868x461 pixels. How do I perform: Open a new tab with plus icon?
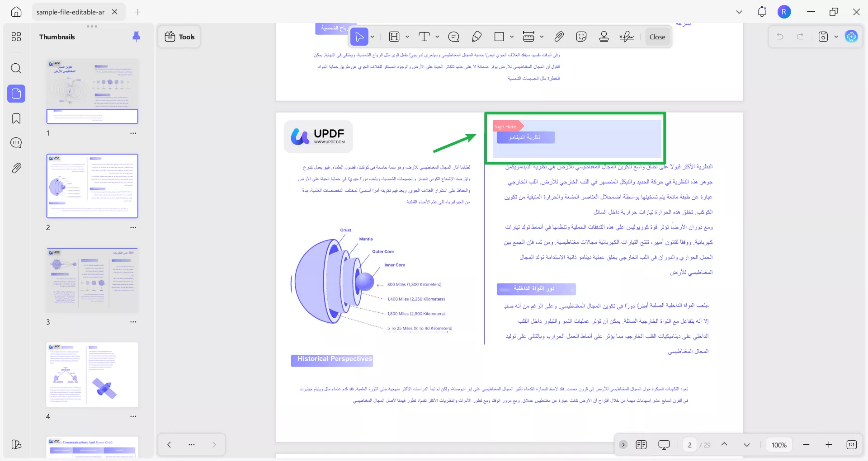point(138,12)
